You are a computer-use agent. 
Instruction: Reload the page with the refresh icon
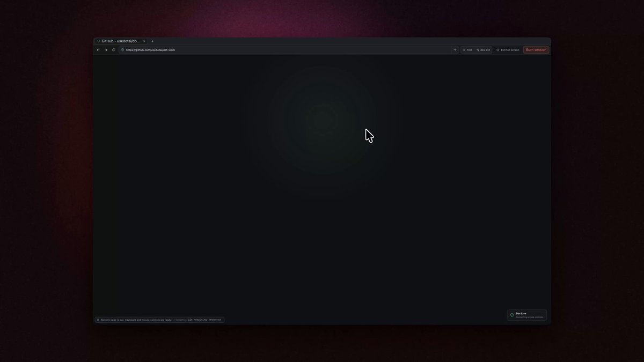point(113,50)
